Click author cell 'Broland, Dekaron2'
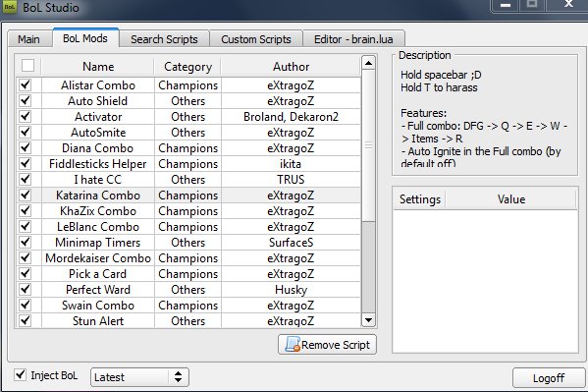This screenshot has height=392, width=588. coord(291,117)
